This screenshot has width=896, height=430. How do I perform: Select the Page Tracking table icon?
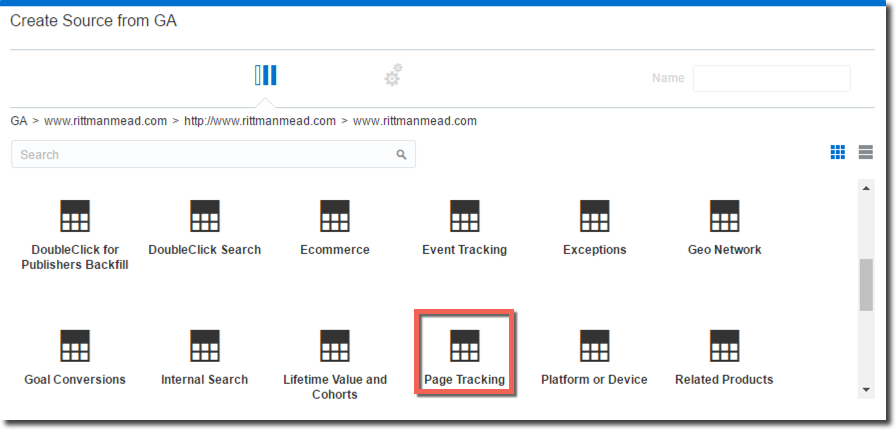coord(465,346)
